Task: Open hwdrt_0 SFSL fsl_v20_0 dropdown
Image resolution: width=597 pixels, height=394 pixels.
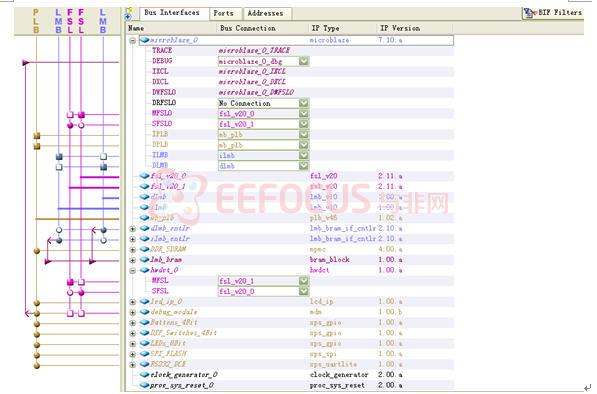Action: pos(303,291)
